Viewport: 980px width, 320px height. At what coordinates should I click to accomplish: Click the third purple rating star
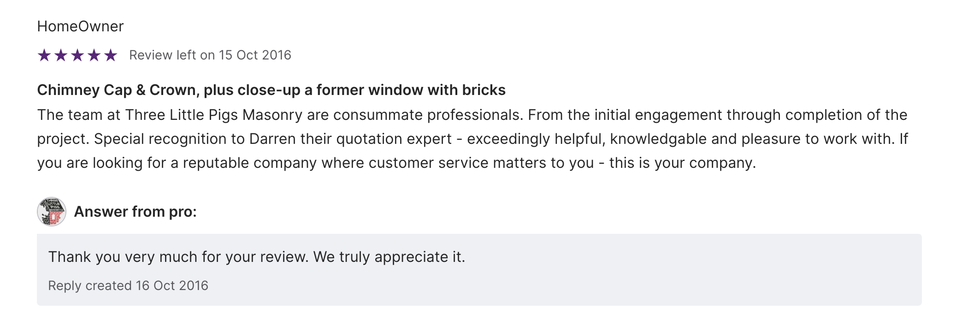click(77, 56)
